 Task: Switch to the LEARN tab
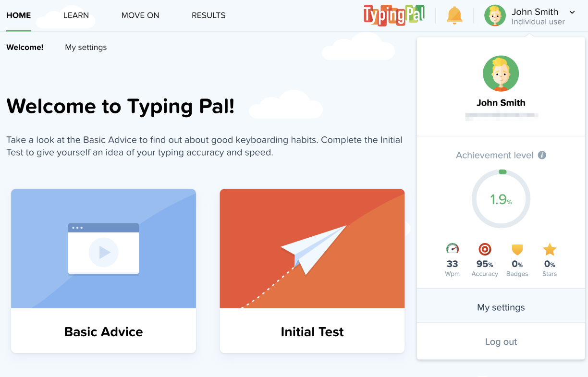coord(76,15)
